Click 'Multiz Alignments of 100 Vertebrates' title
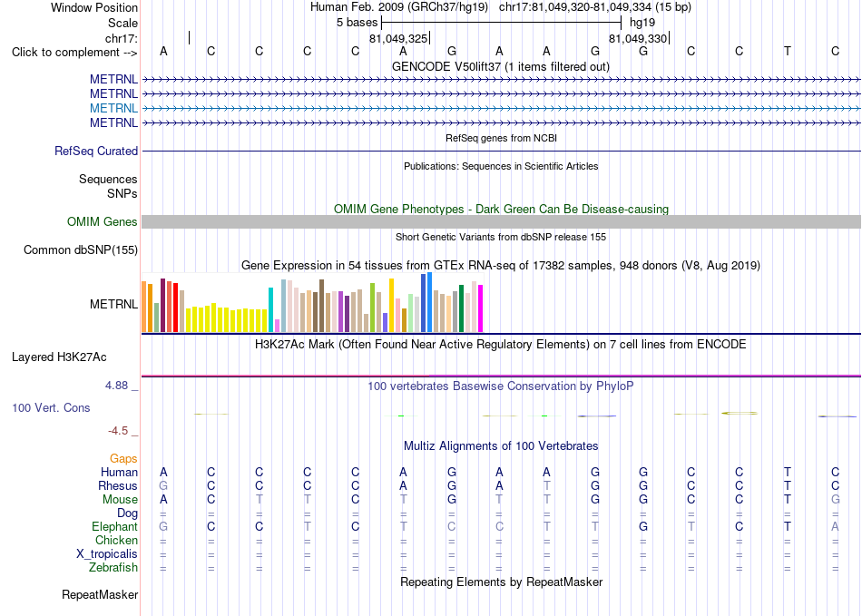 coord(501,445)
